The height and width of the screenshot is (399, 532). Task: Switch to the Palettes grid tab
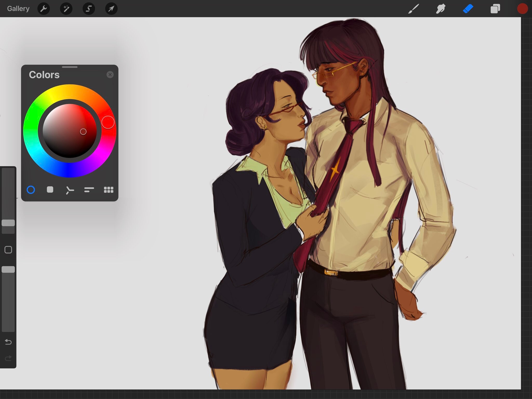click(109, 190)
